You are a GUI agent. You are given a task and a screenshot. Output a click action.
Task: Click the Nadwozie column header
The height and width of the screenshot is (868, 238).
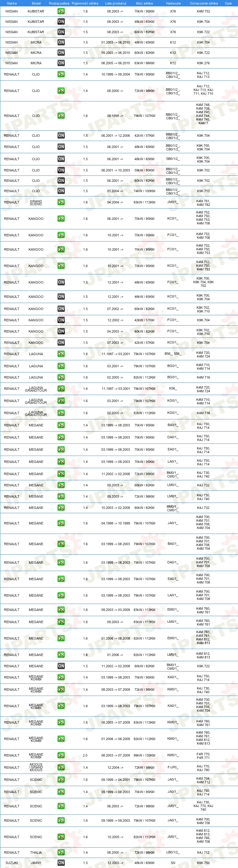pyautogui.click(x=173, y=3)
